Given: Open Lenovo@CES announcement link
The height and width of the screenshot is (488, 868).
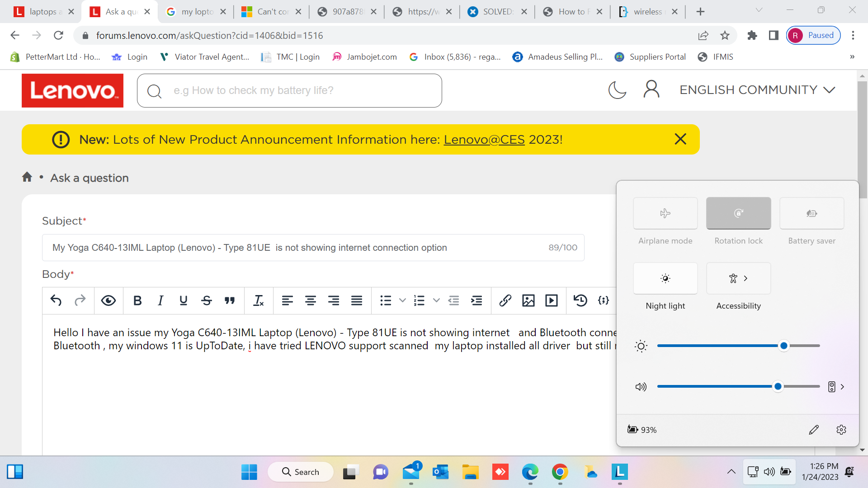Looking at the screenshot, I should click(x=484, y=140).
